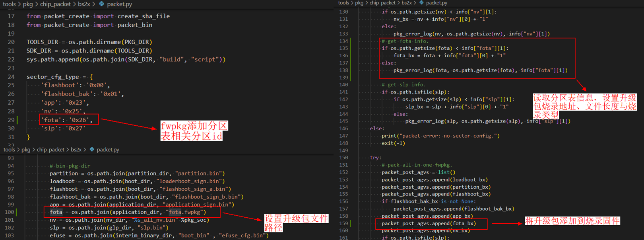The image size is (644, 240).
Task: Click Python file icon in lower-left breadcrumb
Action: tap(92, 150)
